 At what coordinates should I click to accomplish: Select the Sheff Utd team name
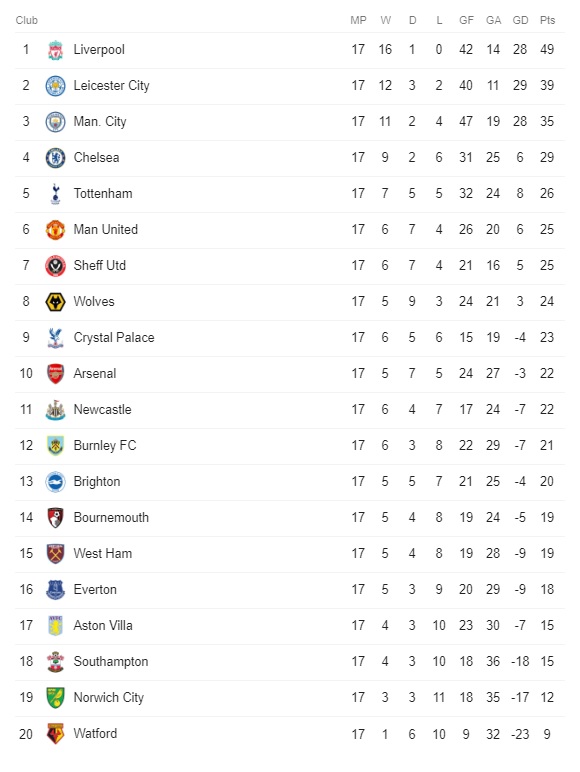(99, 265)
